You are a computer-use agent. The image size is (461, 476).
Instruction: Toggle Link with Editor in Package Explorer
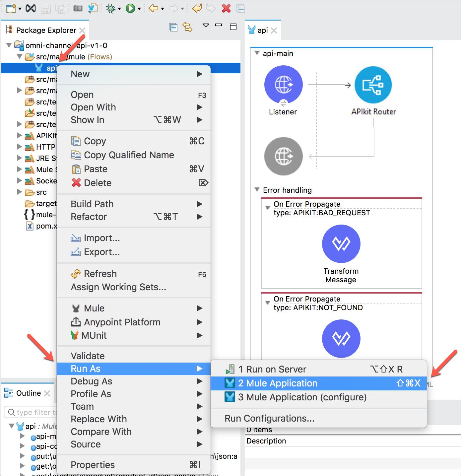(187, 27)
